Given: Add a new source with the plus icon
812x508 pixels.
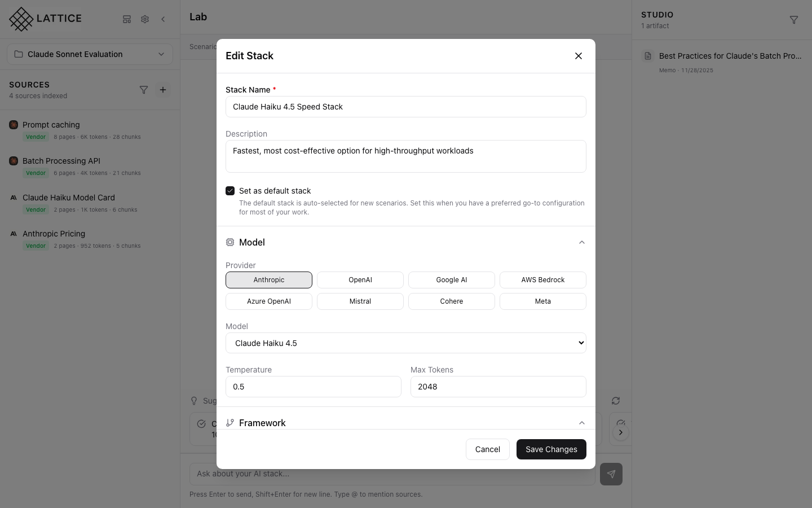Looking at the screenshot, I should coord(163,90).
